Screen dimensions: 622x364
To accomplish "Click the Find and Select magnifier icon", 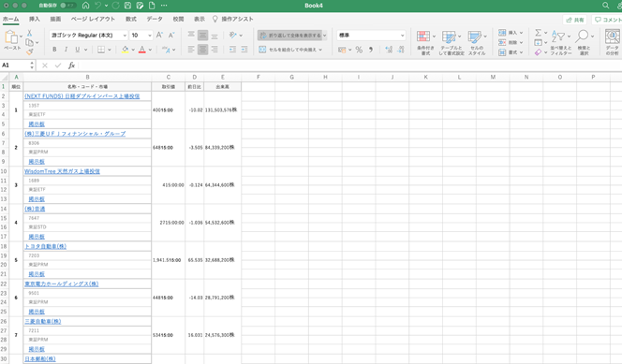I will click(x=582, y=36).
